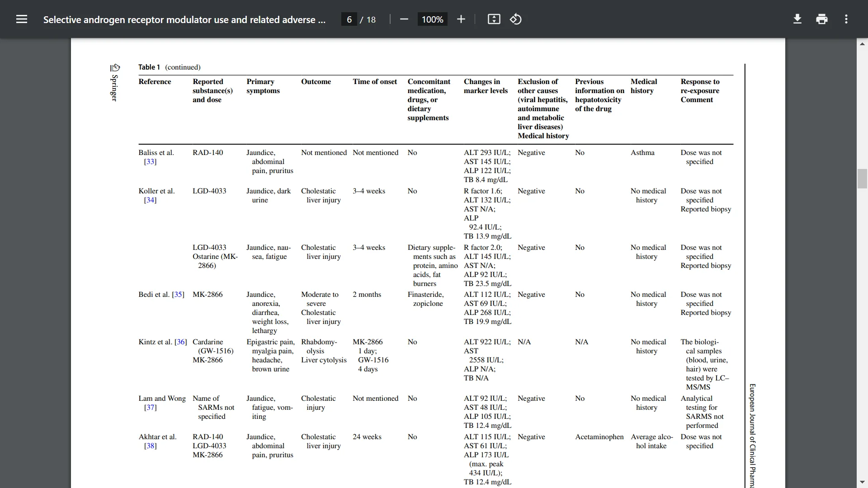868x488 pixels.
Task: Click the scrollbar up arrow
Action: 862,44
